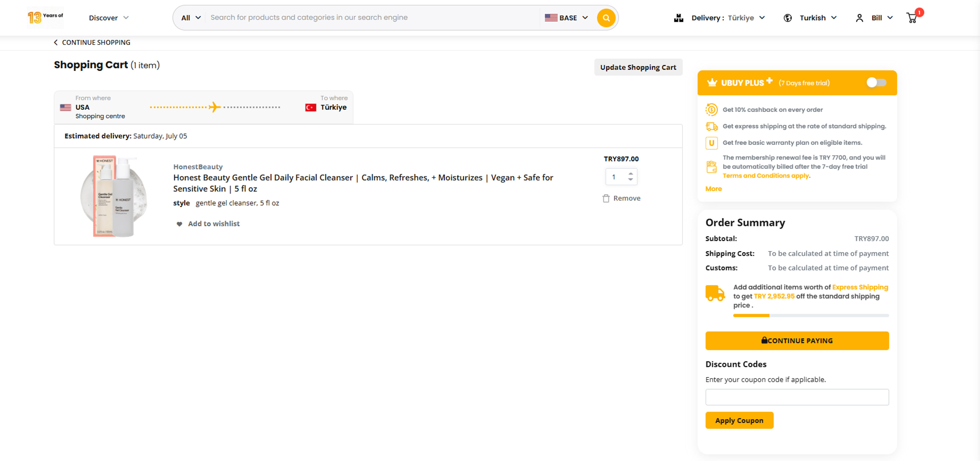
Task: Click the heart wishlist icon
Action: 179,224
